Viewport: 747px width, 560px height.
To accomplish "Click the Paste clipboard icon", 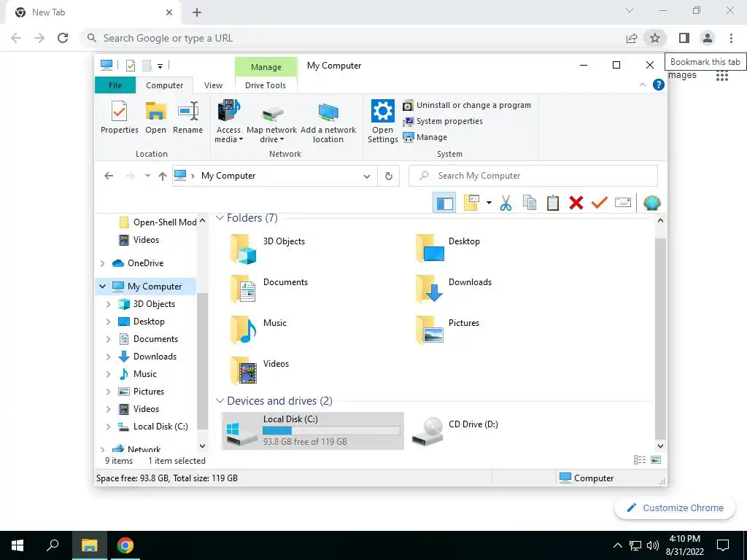I will click(553, 203).
